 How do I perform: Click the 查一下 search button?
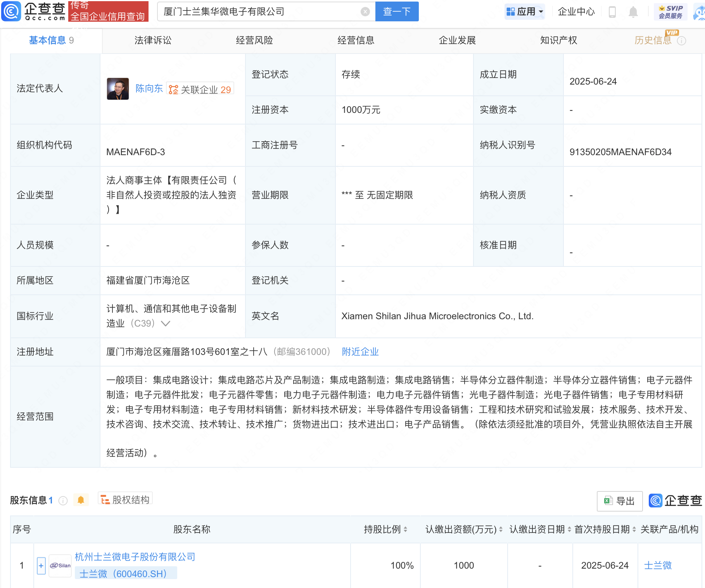tap(397, 12)
